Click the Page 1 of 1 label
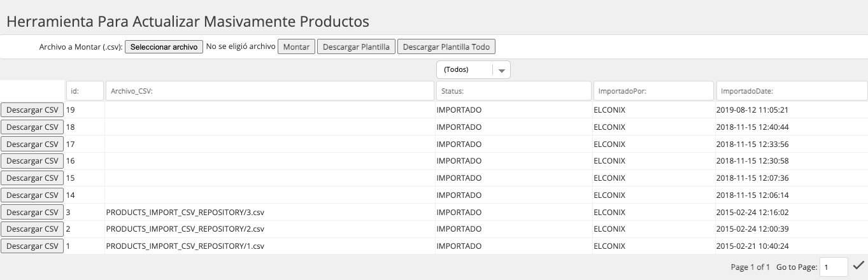The width and height of the screenshot is (868, 280). [750, 267]
